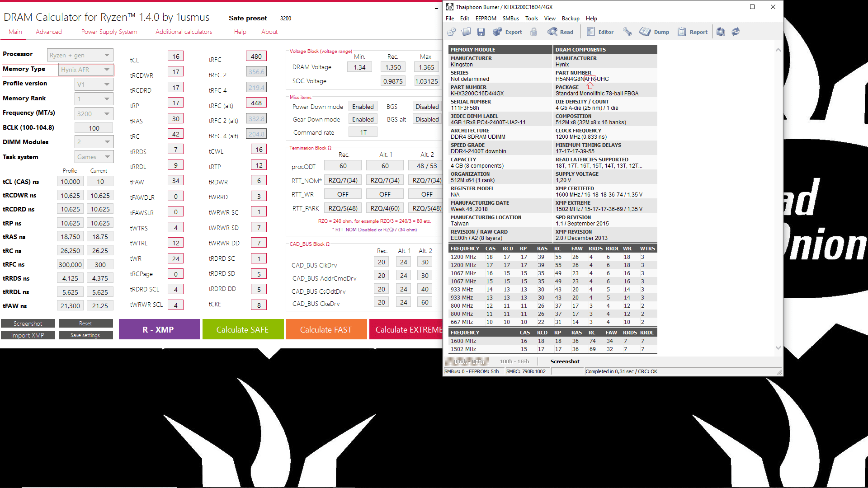This screenshot has height=488, width=868.
Task: Click the tCL value field showing 16
Action: click(x=176, y=56)
